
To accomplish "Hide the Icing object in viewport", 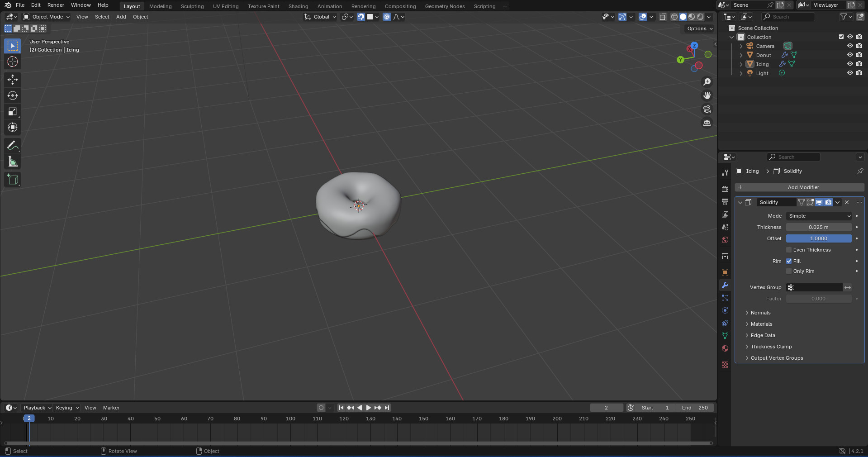I will [850, 64].
